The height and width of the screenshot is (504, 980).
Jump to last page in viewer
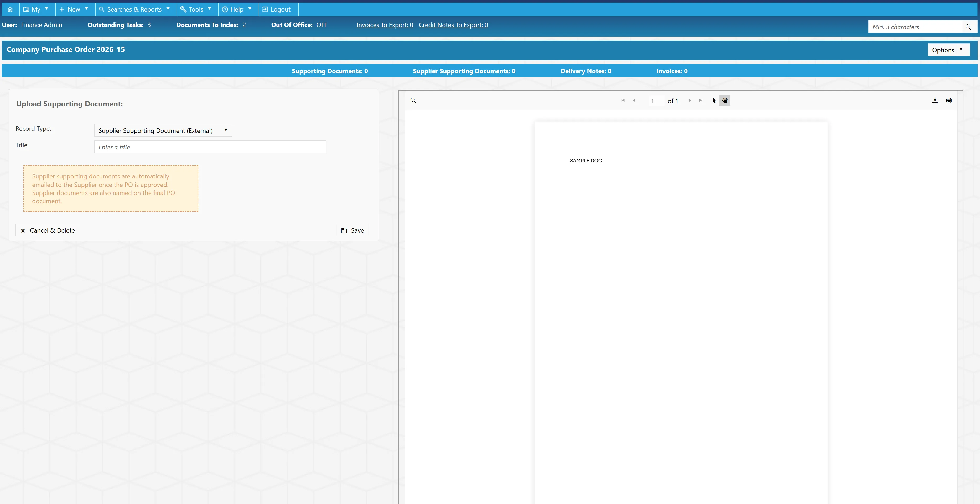(700, 100)
